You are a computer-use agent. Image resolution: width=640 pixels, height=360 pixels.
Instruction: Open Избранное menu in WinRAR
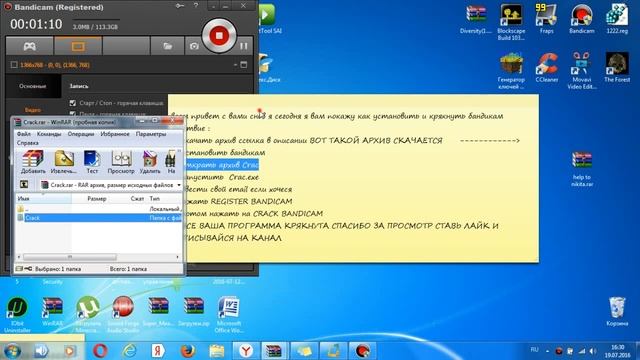(x=115, y=134)
